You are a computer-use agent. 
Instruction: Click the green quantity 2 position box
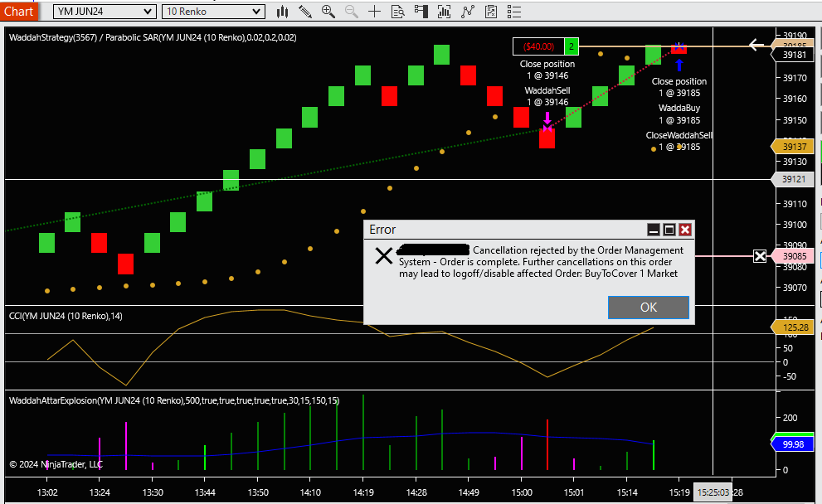(571, 46)
